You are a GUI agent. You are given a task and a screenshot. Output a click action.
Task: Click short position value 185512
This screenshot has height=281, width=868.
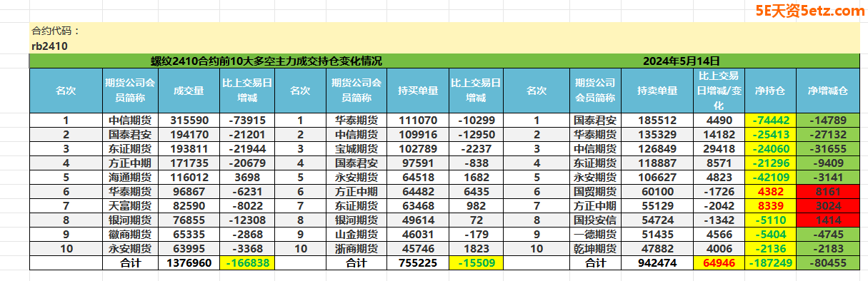coord(657,121)
